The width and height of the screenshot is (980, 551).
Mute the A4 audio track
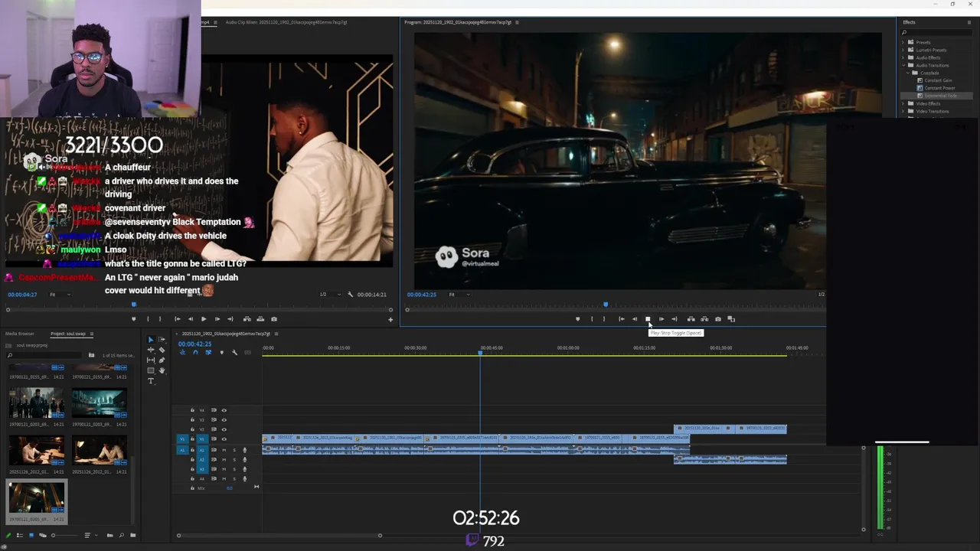click(x=224, y=479)
